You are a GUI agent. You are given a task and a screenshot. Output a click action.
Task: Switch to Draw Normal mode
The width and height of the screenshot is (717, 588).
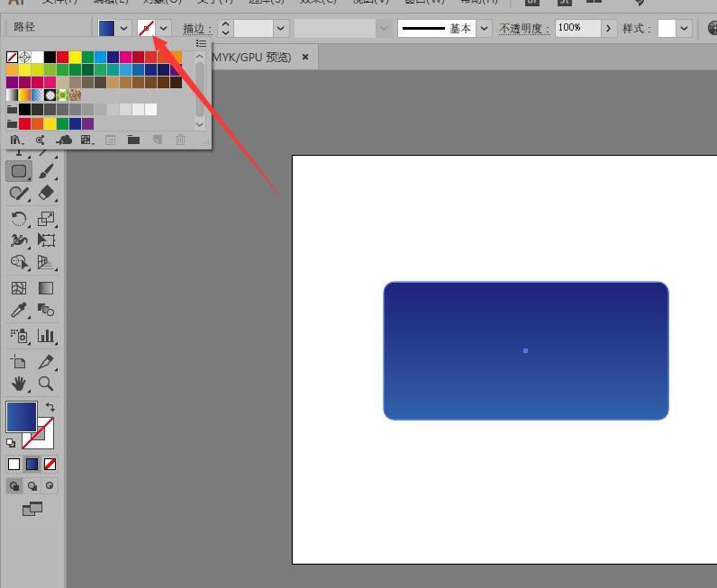14,485
